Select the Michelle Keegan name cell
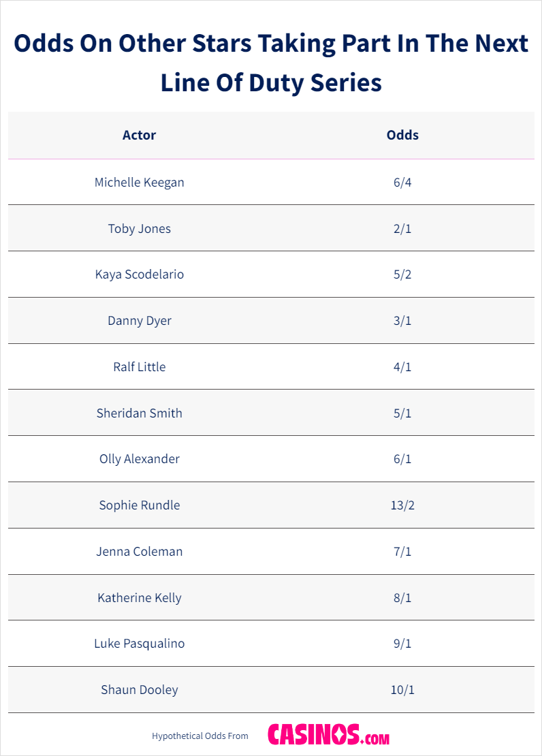The height and width of the screenshot is (756, 542). tap(139, 183)
